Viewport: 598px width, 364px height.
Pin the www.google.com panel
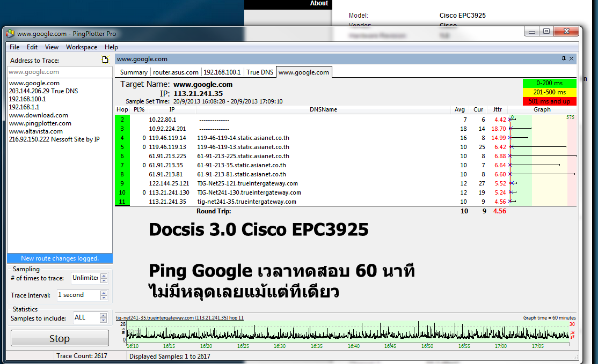click(x=564, y=58)
